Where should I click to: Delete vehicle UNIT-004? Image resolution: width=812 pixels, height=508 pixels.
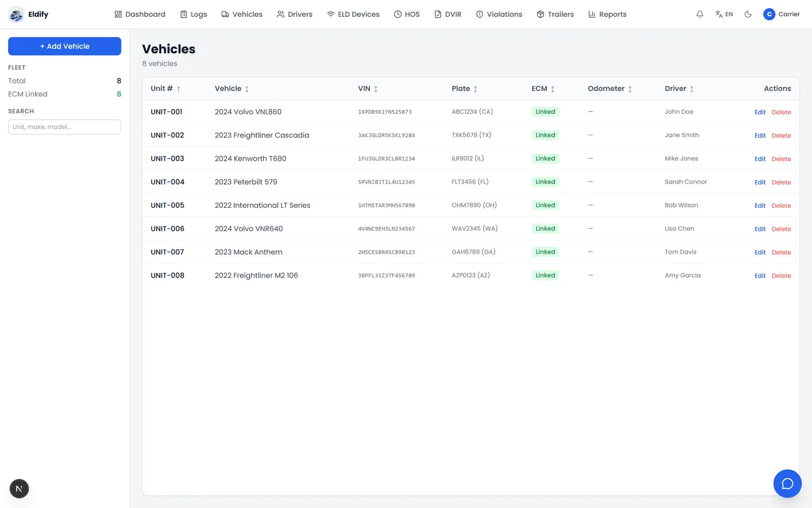781,182
